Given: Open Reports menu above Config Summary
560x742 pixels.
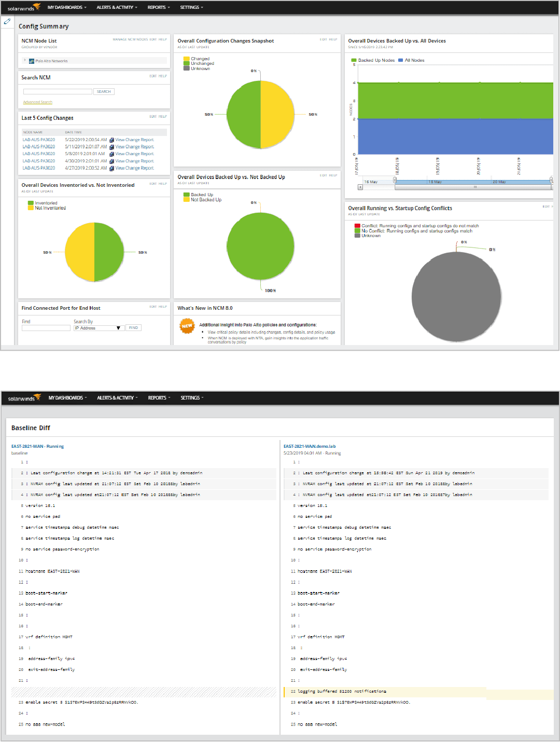Looking at the screenshot, I should pyautogui.click(x=159, y=7).
